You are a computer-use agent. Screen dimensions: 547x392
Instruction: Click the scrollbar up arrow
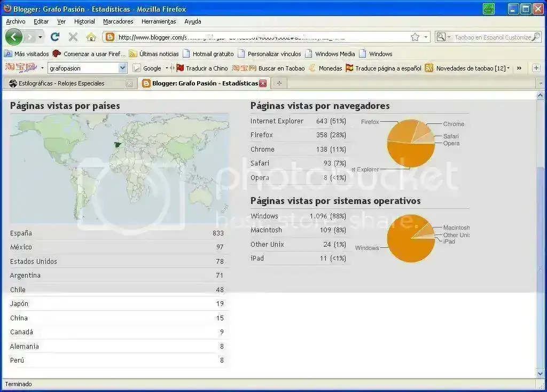point(540,96)
